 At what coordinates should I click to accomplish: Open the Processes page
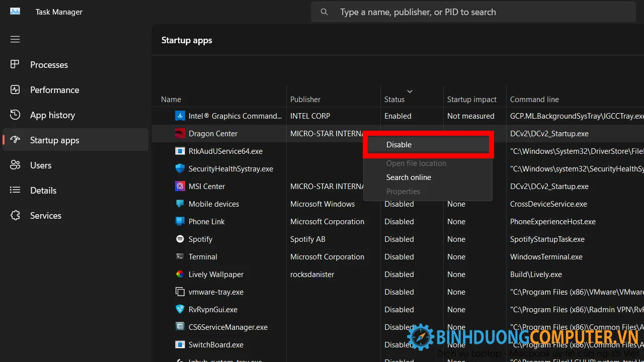coord(49,64)
